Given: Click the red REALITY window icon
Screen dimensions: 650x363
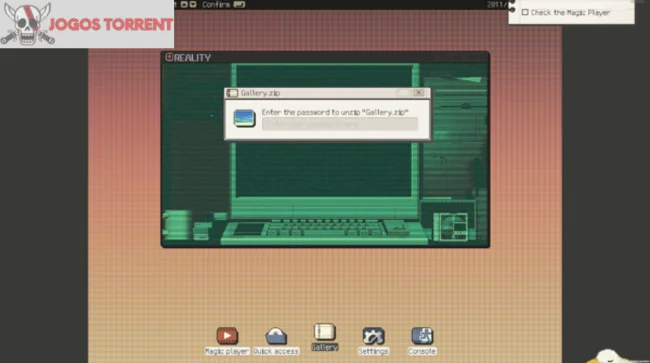Looking at the screenshot, I should 169,57.
